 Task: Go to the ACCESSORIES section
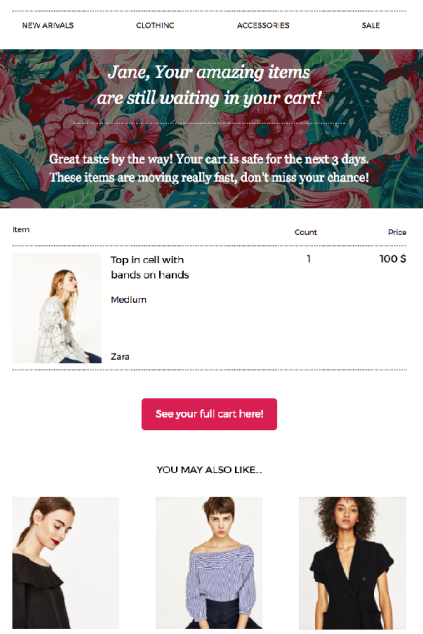coord(263,25)
